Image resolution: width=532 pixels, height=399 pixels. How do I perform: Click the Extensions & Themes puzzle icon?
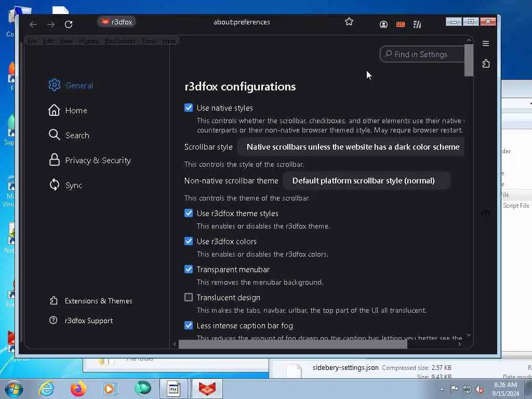pyautogui.click(x=54, y=300)
